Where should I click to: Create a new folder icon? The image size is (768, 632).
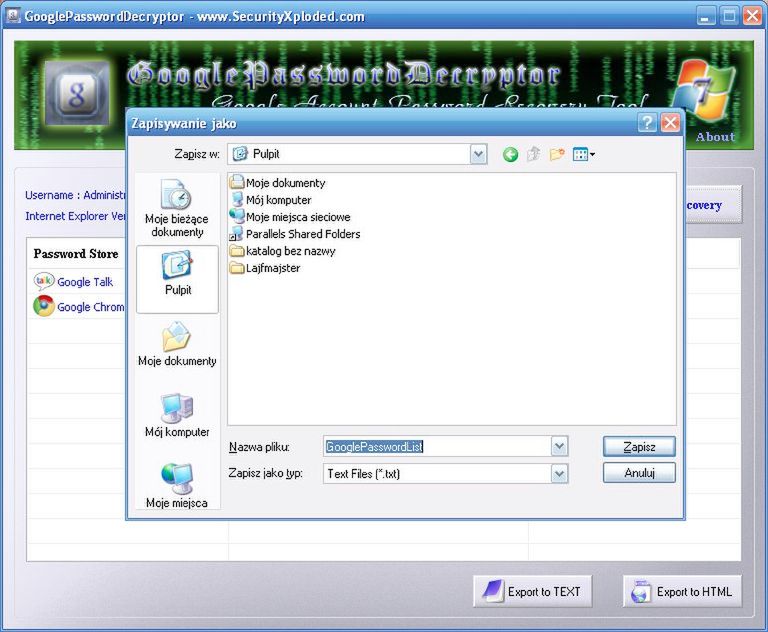click(556, 154)
